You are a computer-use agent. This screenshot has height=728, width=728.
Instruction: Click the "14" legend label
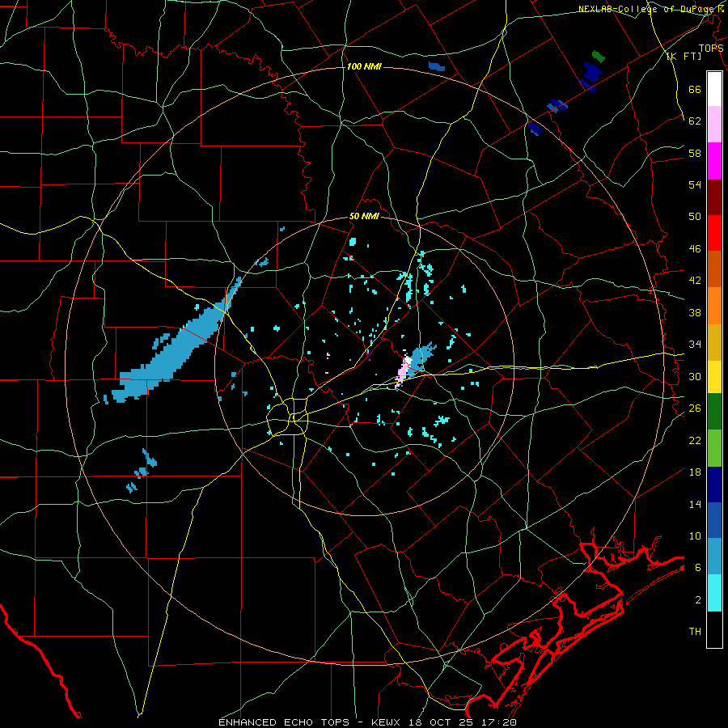click(695, 504)
